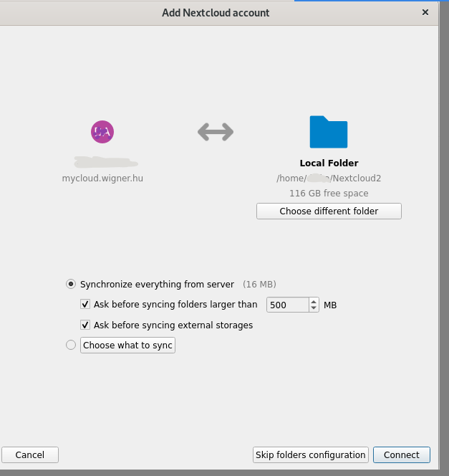Click the gray double-arrow sync icon
Image resolution: width=449 pixels, height=476 pixels.
pyautogui.click(x=216, y=132)
